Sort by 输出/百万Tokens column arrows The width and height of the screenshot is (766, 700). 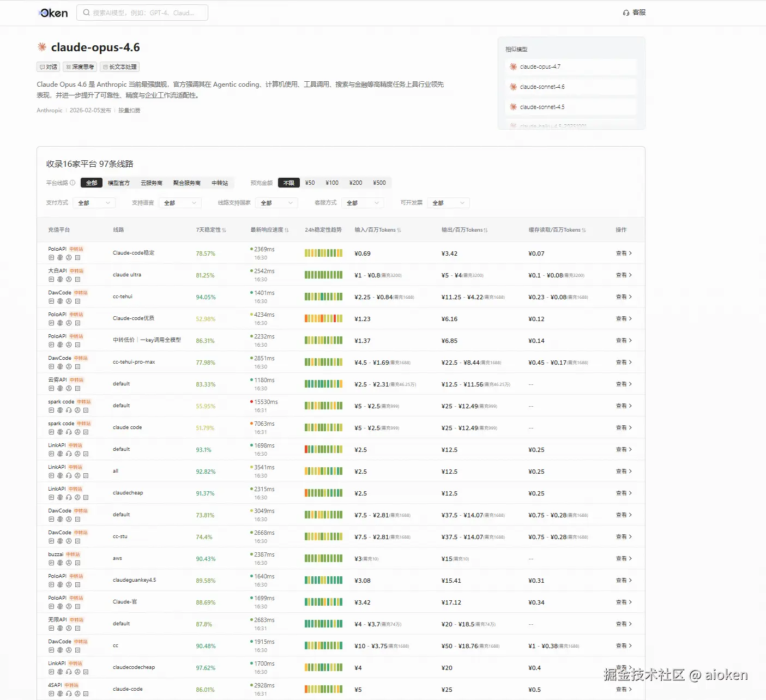[486, 230]
